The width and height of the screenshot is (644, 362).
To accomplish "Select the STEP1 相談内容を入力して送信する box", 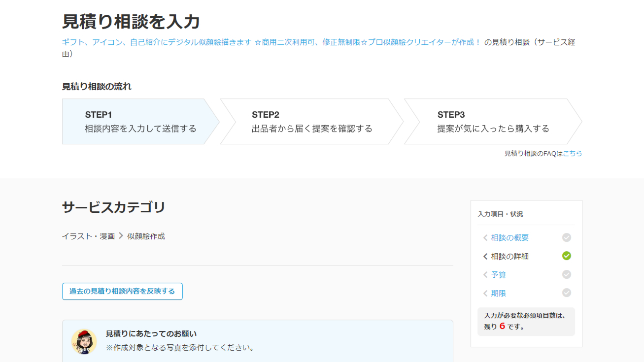I will [140, 122].
